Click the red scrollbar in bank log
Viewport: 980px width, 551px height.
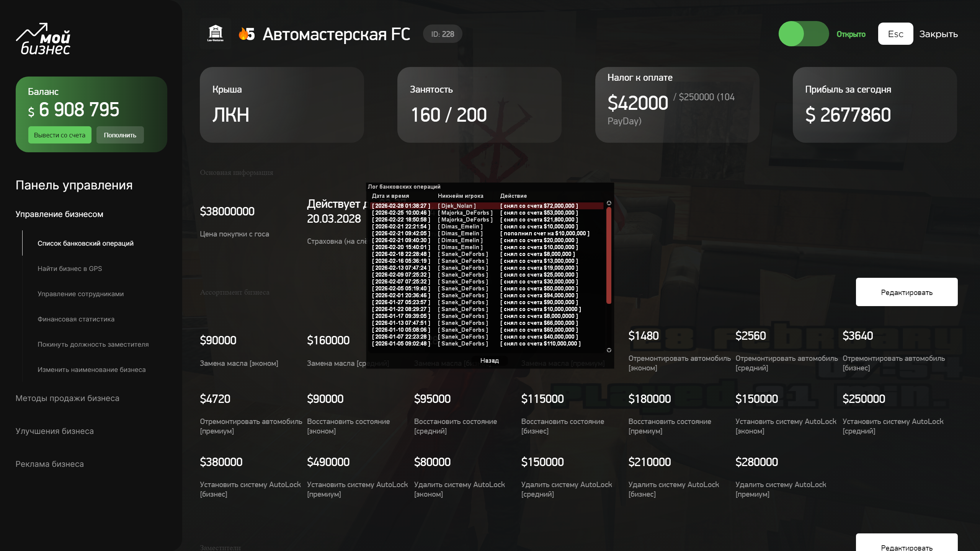click(609, 255)
